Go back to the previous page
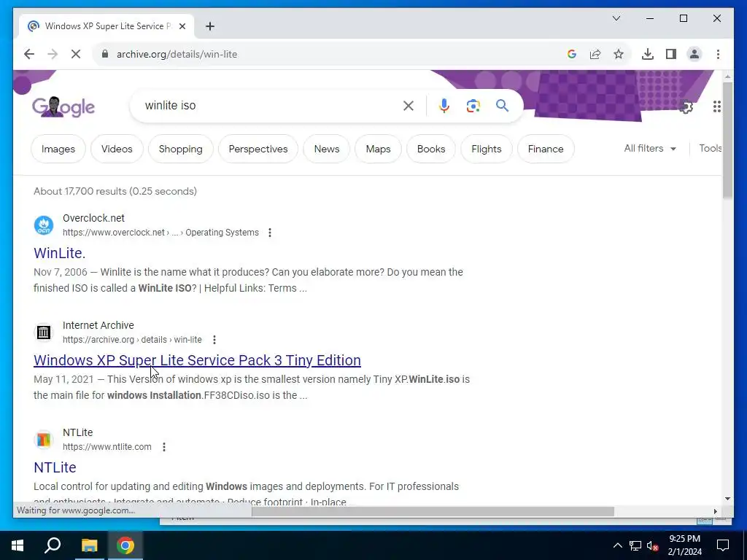 (x=29, y=54)
